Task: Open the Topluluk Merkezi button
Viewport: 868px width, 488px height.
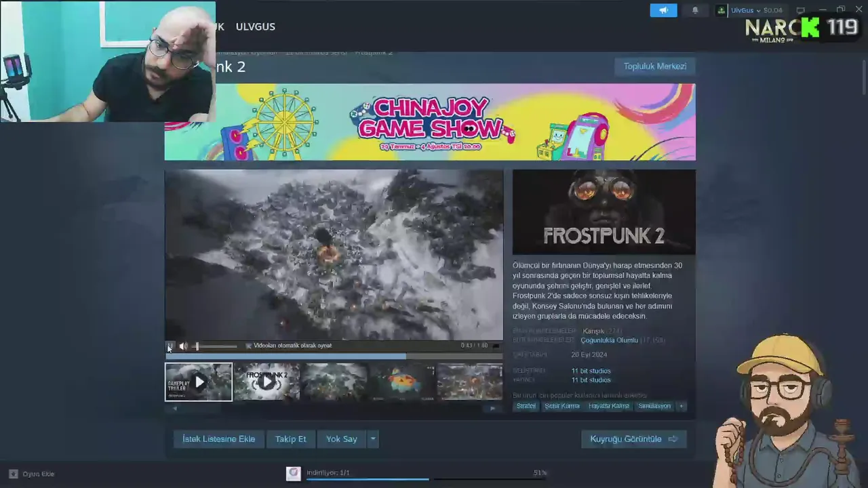Action: 655,66
